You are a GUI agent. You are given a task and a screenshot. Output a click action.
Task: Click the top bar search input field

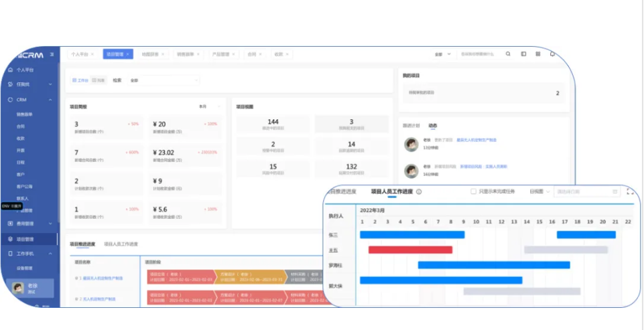coord(479,54)
